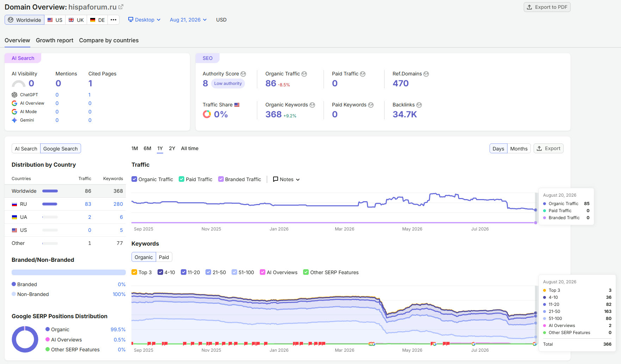Image resolution: width=621 pixels, height=364 pixels.
Task: Uncheck the Organic Traffic checkbox
Action: (x=134, y=179)
